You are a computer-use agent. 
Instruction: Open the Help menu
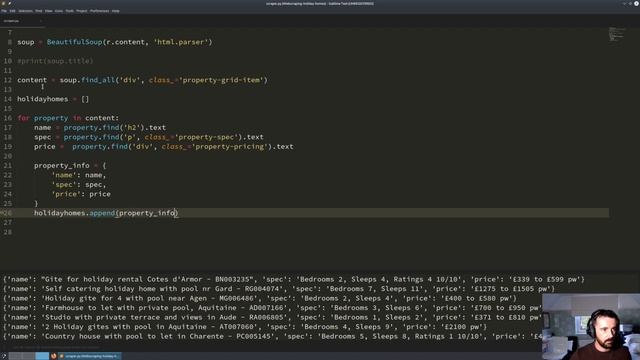116,11
